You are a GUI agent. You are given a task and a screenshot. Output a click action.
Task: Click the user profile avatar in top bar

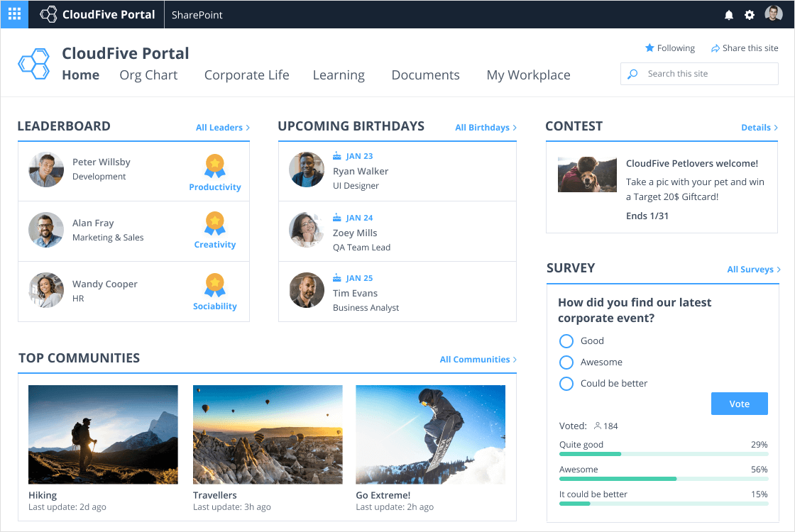(x=773, y=14)
